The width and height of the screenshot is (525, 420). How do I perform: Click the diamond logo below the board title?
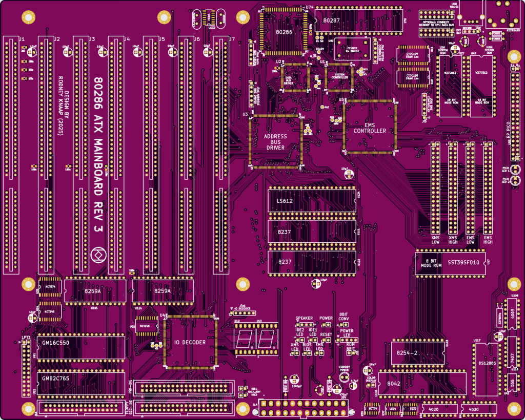[x=97, y=254]
